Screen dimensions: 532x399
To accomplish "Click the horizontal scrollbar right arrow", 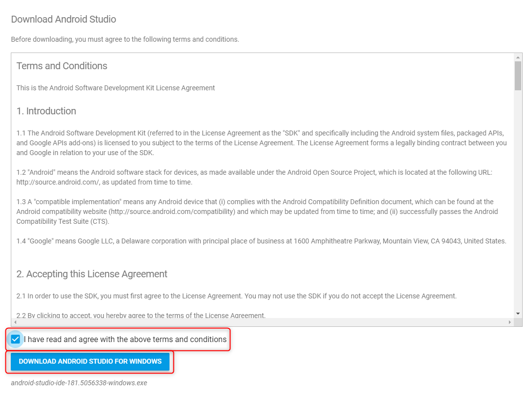I will pyautogui.click(x=509, y=322).
